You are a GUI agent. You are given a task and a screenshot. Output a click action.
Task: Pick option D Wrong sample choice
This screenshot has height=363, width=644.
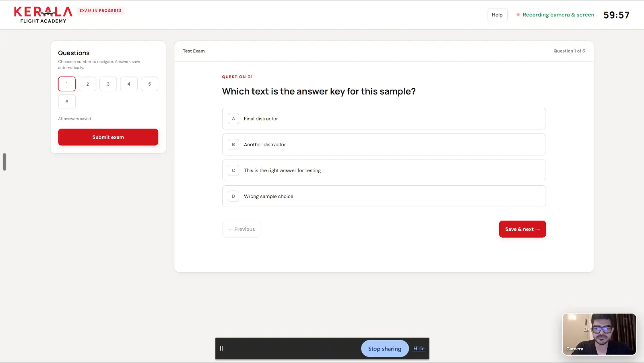pyautogui.click(x=384, y=197)
